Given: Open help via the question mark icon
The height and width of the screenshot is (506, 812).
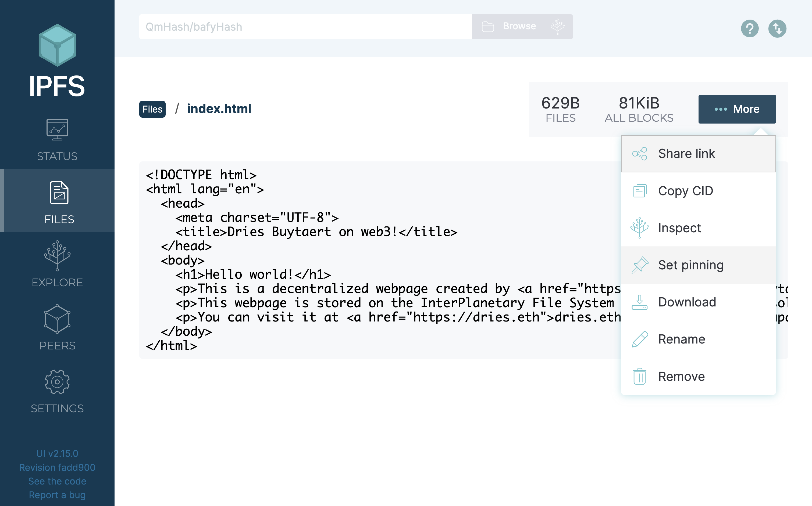Looking at the screenshot, I should coord(750,28).
